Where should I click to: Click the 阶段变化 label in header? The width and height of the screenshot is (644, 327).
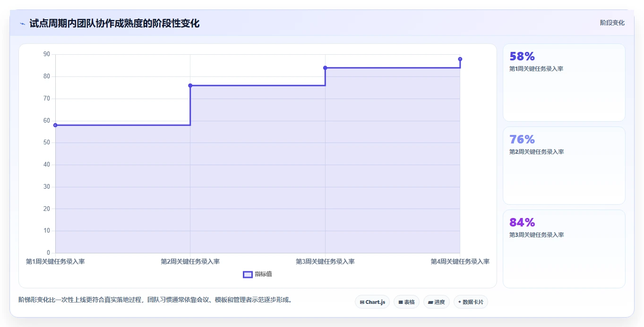[x=612, y=23]
